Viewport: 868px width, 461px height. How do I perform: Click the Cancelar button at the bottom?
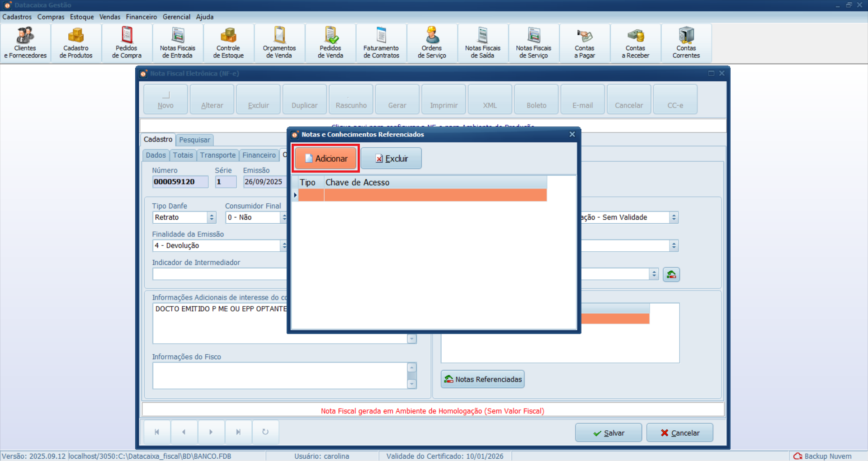[x=680, y=433]
